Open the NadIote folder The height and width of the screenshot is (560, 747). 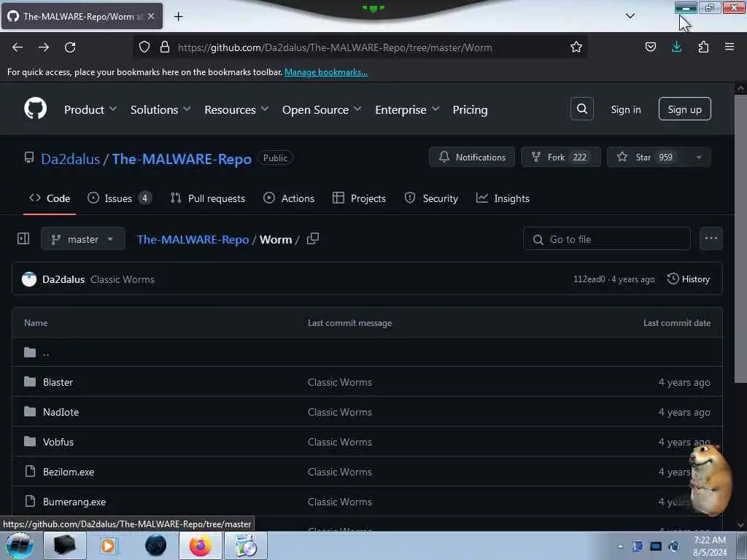click(61, 412)
